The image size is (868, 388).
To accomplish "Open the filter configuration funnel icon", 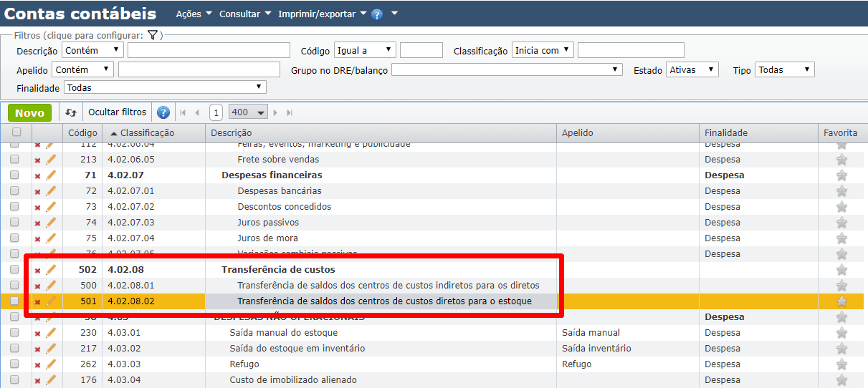I will coord(153,35).
